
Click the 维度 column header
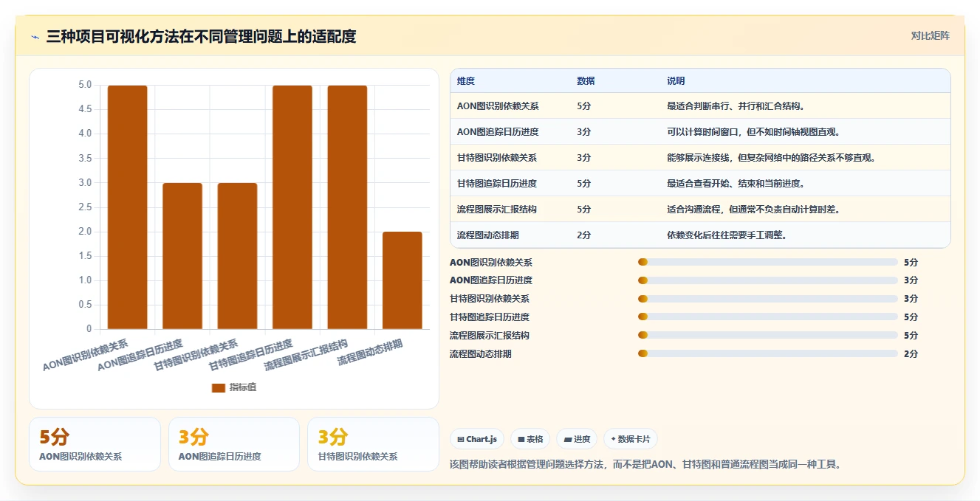click(x=466, y=80)
